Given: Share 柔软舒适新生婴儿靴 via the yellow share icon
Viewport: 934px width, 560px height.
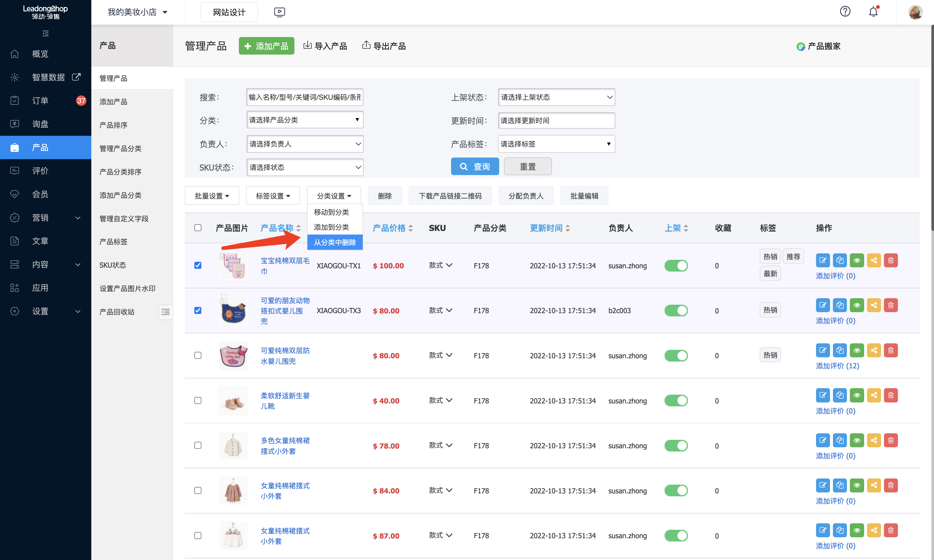Looking at the screenshot, I should pyautogui.click(x=874, y=395).
